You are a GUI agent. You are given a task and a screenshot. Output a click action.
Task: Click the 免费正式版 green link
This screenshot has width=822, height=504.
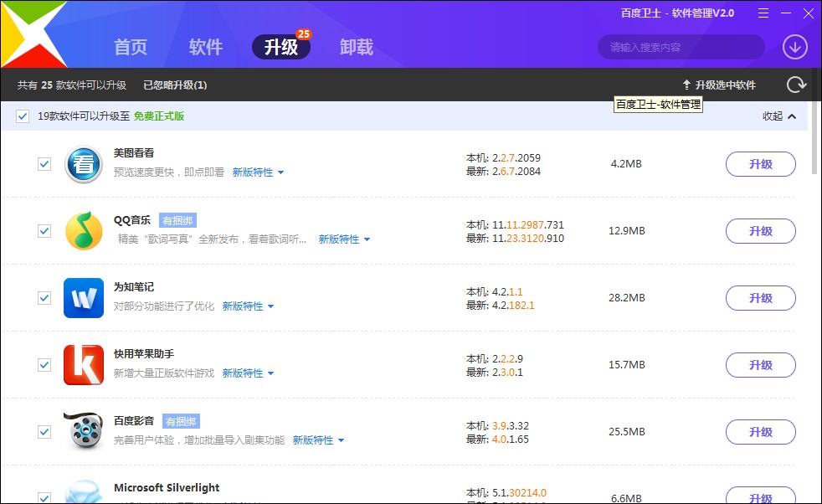tap(159, 116)
